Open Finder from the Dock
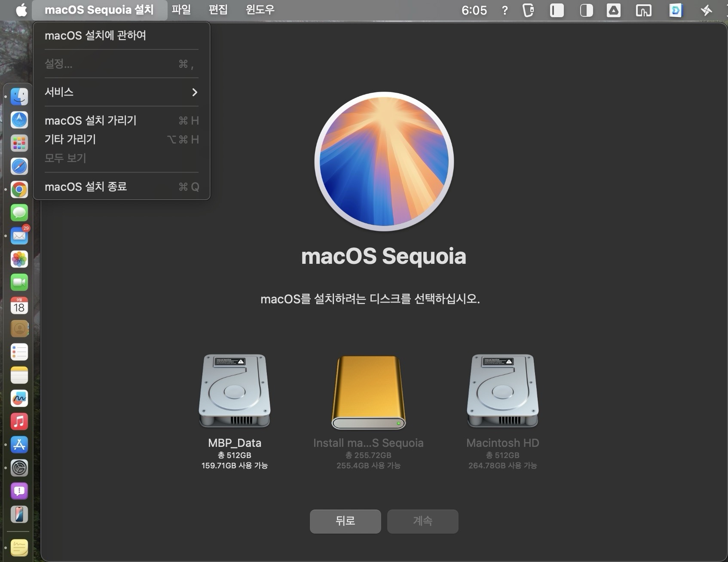This screenshot has width=728, height=562. pyautogui.click(x=19, y=97)
